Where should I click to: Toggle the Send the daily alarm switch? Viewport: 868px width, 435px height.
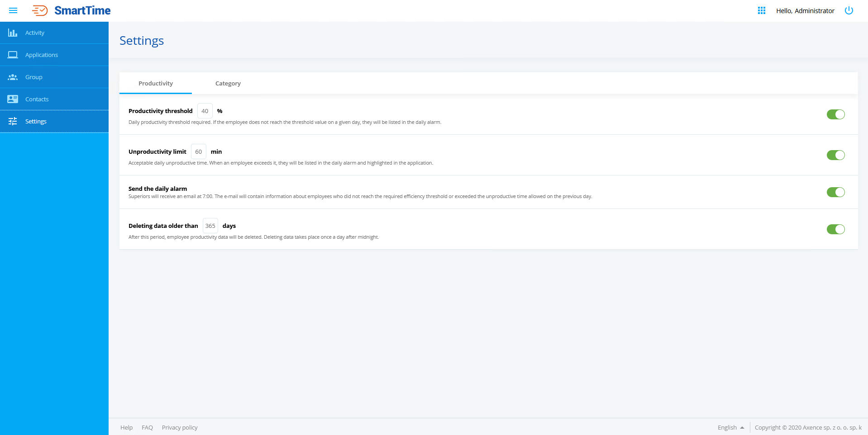pyautogui.click(x=835, y=192)
